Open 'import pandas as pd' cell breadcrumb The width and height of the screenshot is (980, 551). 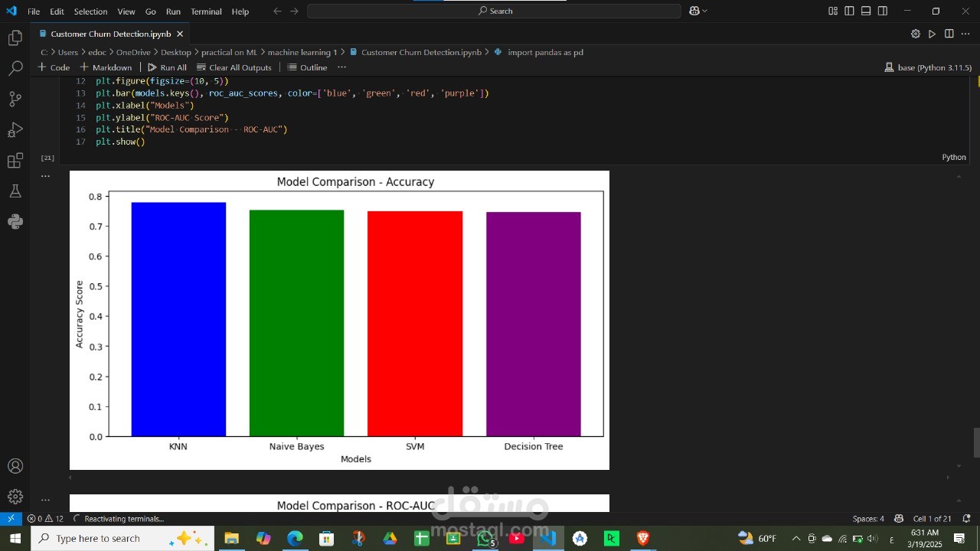pos(539,52)
